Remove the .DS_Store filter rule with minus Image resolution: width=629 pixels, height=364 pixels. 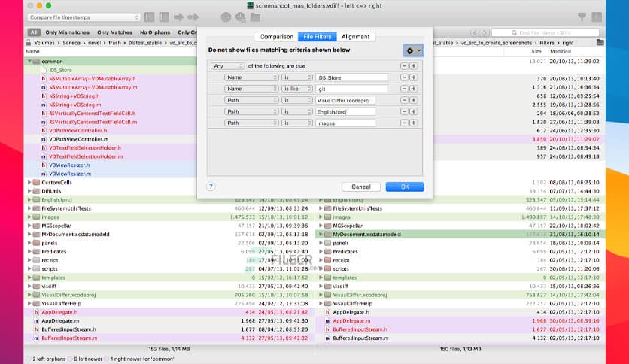pos(404,77)
